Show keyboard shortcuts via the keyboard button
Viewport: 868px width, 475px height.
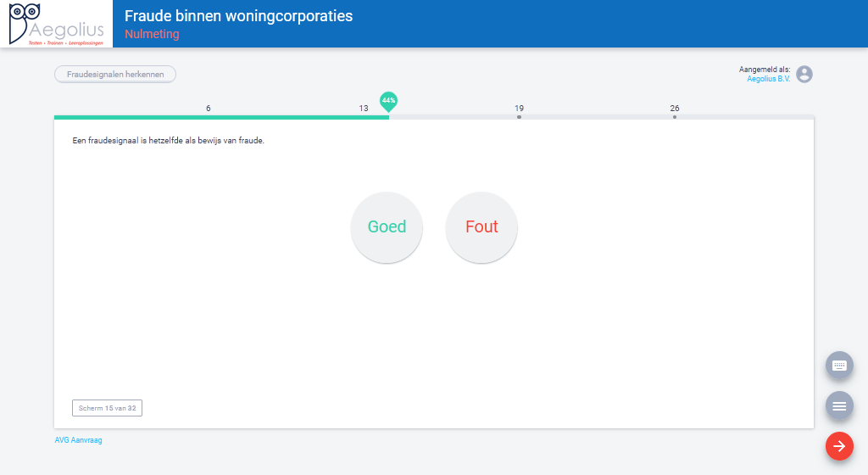click(839, 366)
